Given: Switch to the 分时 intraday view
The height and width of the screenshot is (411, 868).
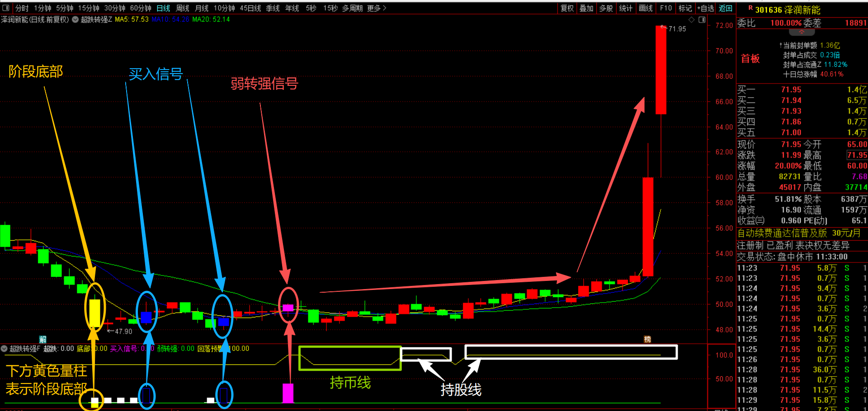Looking at the screenshot, I should [x=22, y=8].
